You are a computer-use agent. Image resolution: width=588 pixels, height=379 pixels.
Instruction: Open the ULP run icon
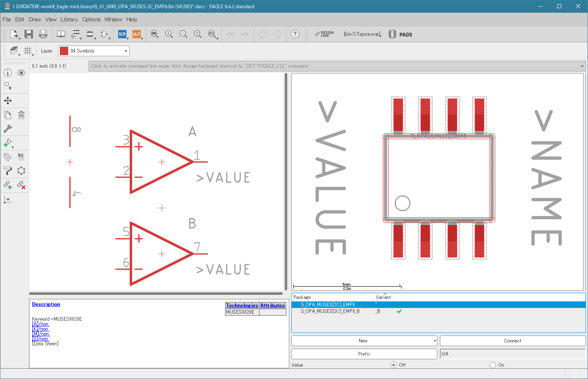(137, 34)
